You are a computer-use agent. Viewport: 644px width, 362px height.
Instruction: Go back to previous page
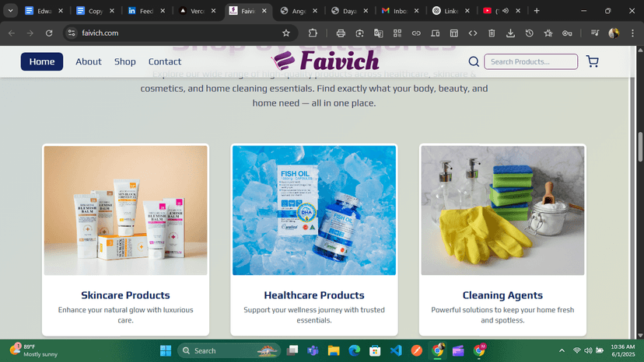12,33
